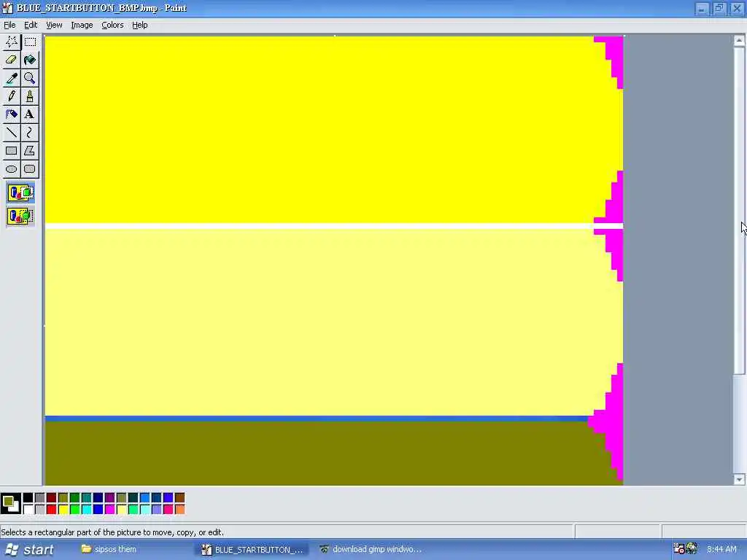747x560 pixels.
Task: Click the 8:44 AM system clock
Action: pyautogui.click(x=721, y=550)
